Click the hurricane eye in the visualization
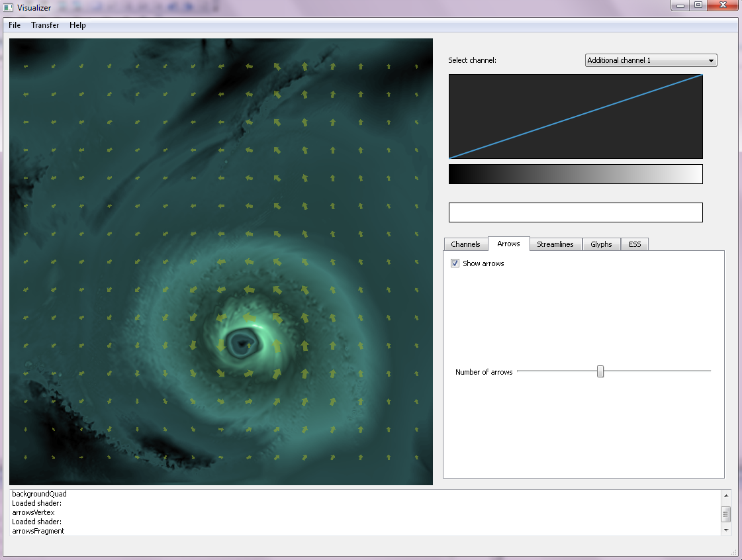The width and height of the screenshot is (742, 560). tap(243, 344)
